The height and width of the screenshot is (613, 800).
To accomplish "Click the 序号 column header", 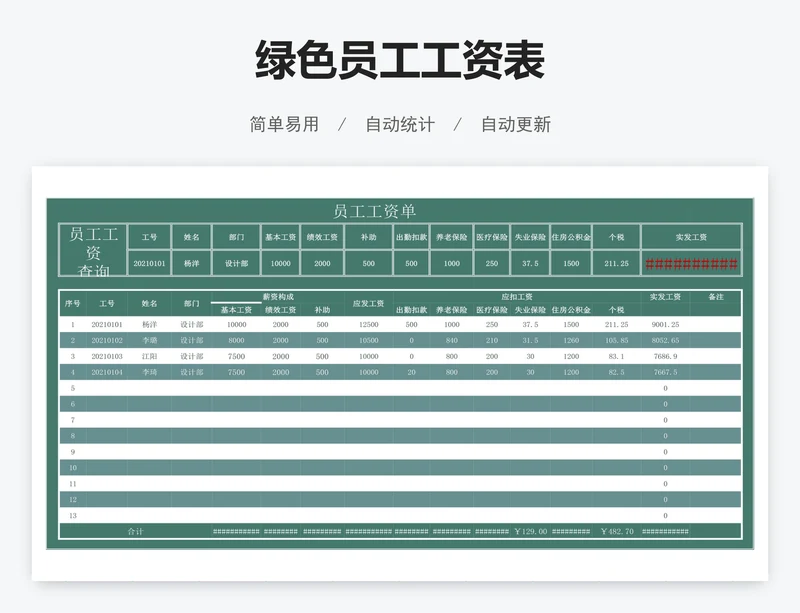I will pyautogui.click(x=72, y=303).
